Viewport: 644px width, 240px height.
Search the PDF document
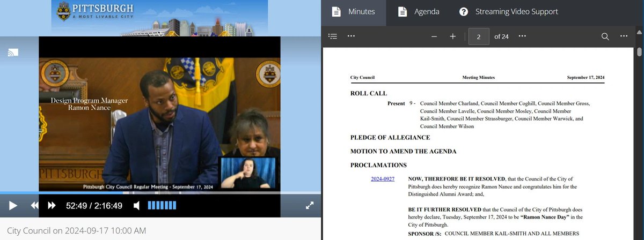click(605, 36)
